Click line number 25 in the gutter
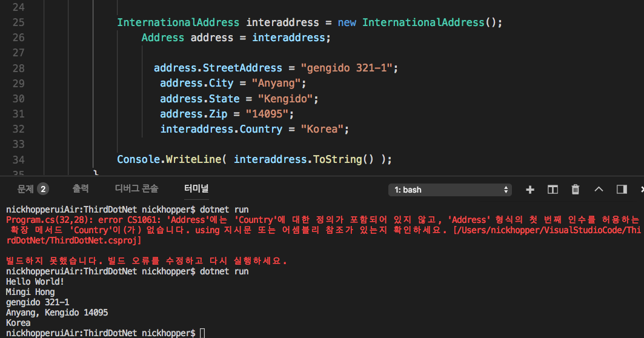644x338 pixels. pyautogui.click(x=19, y=22)
